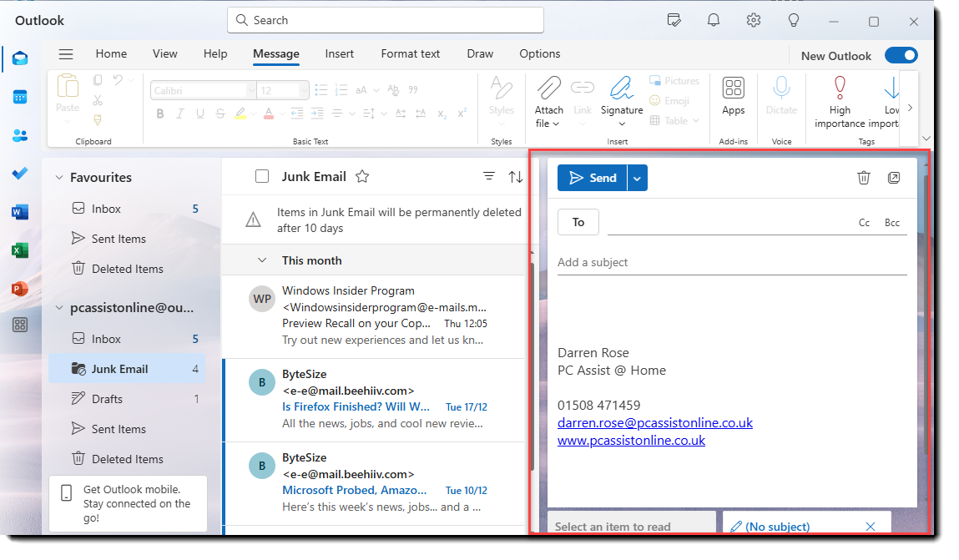Switch to the Format text tab
This screenshot has height=560, width=959.
coord(410,53)
